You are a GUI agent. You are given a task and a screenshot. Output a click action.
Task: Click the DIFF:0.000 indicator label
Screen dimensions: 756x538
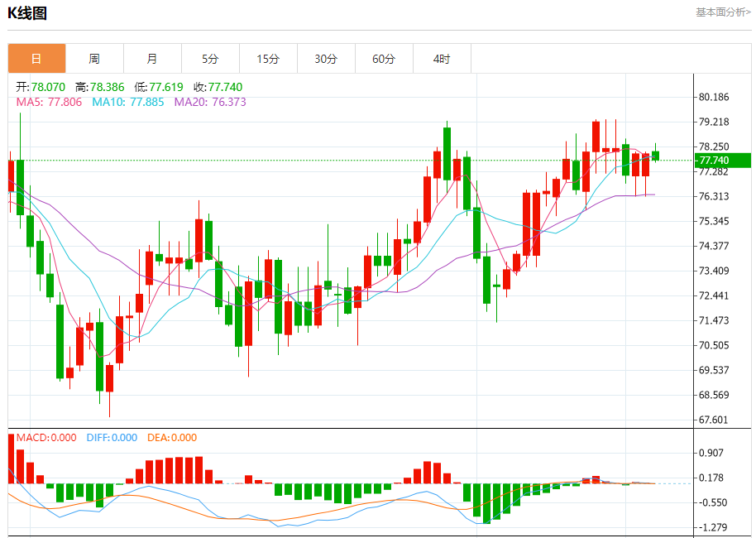pos(112,438)
